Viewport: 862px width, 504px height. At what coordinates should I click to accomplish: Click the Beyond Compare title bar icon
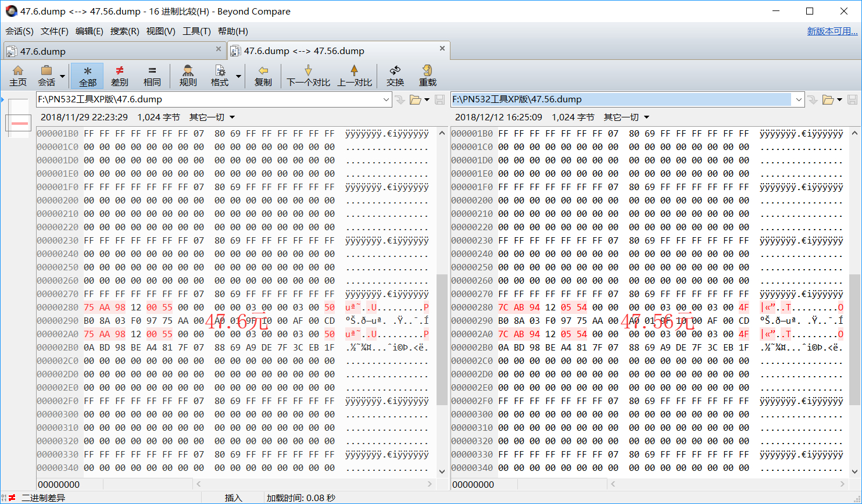coord(11,11)
